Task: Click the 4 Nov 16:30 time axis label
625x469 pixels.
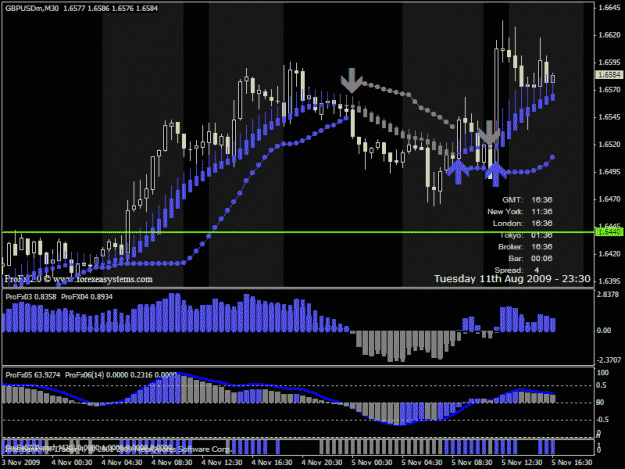Action: pos(272,463)
